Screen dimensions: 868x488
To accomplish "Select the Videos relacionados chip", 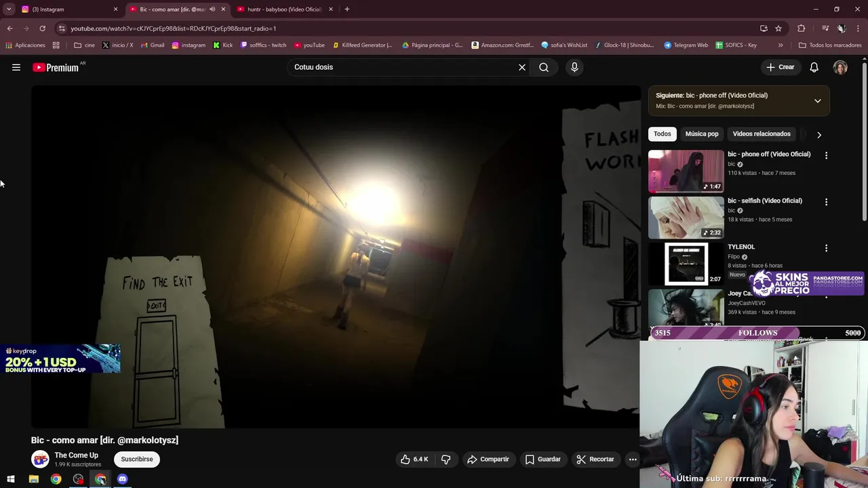I will coord(762,134).
